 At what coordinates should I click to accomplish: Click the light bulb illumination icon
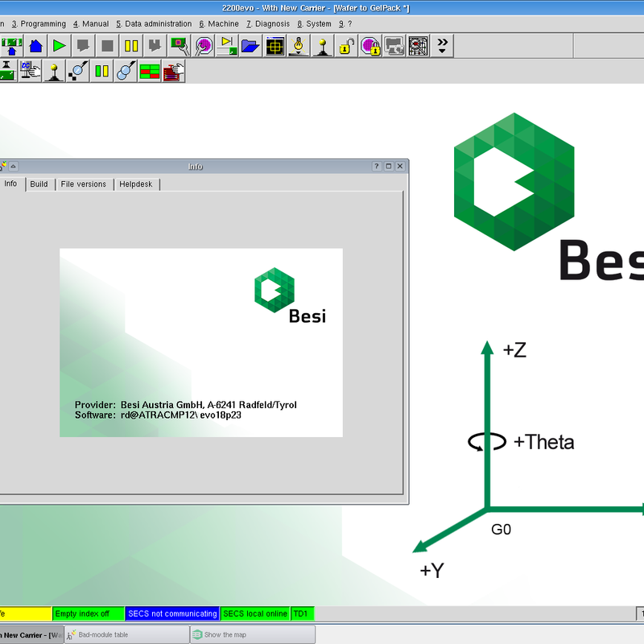pyautogui.click(x=299, y=46)
